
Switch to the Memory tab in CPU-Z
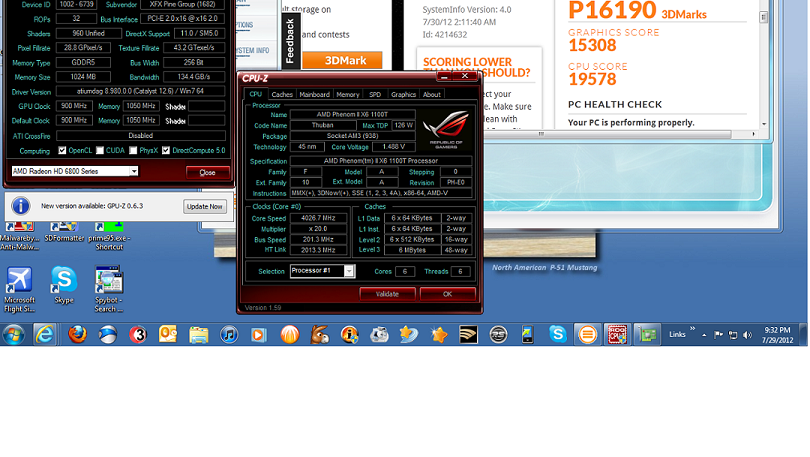348,94
